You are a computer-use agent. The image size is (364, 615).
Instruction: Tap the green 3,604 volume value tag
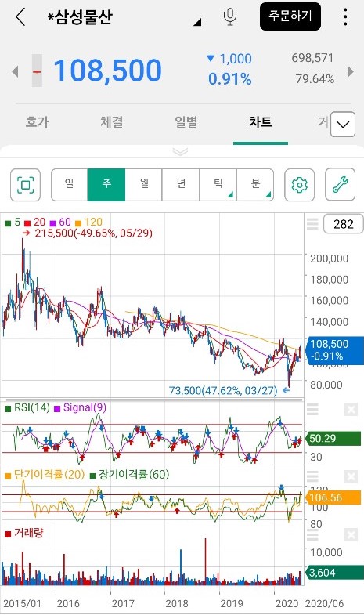(335, 573)
